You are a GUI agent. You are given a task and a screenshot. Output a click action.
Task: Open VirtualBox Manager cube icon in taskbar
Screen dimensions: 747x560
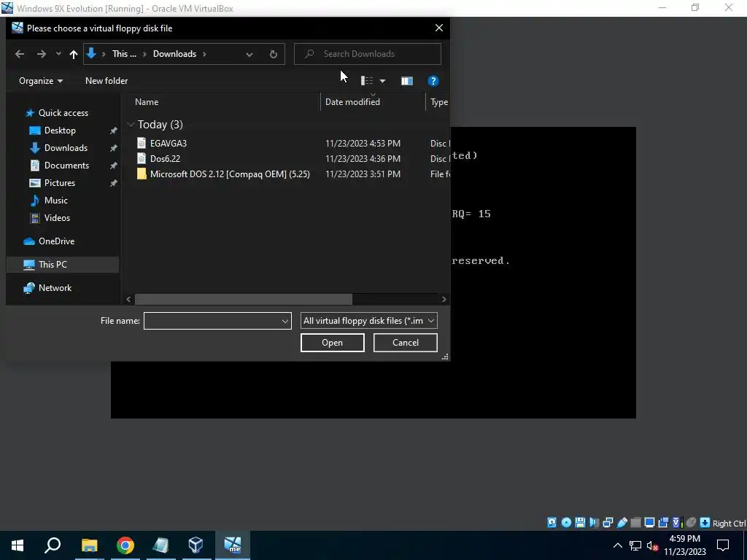coord(196,545)
